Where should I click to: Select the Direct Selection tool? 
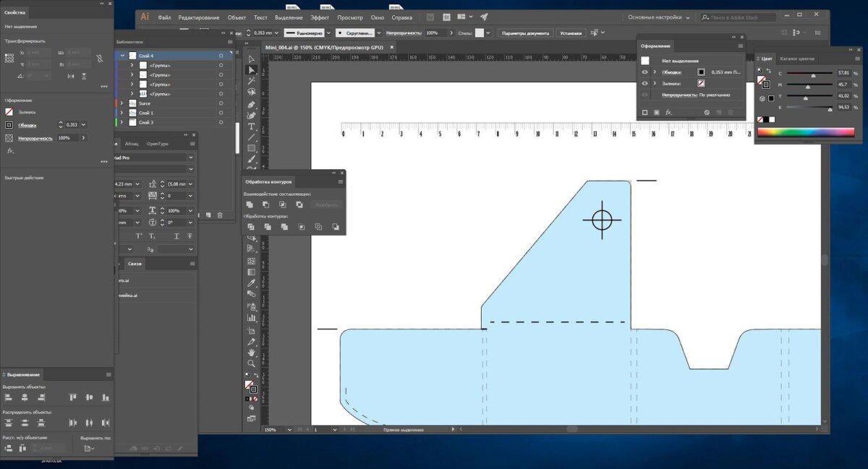pos(251,70)
